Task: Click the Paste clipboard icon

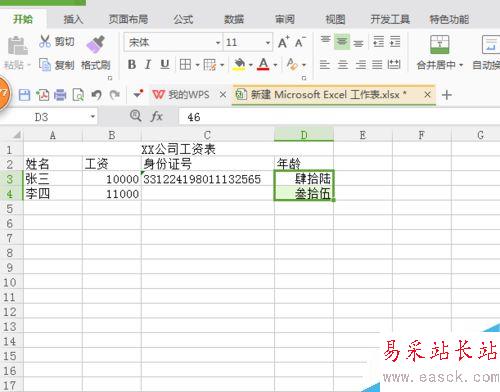Action: (x=17, y=45)
